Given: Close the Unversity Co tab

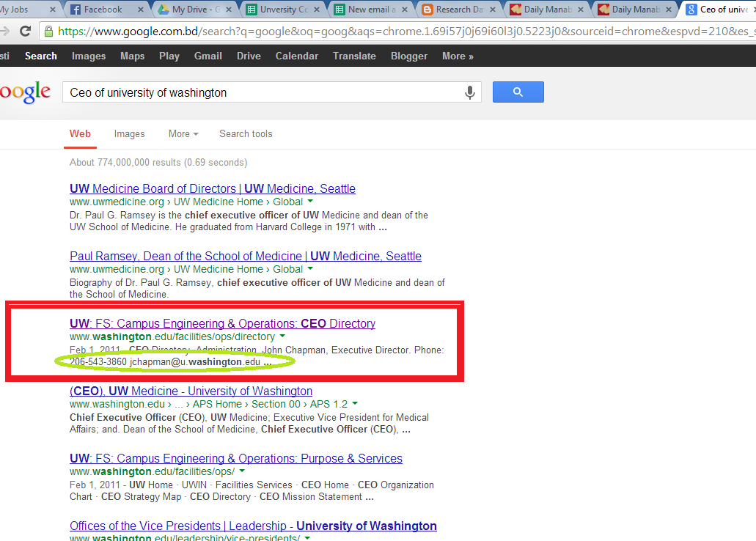Looking at the screenshot, I should [317, 9].
